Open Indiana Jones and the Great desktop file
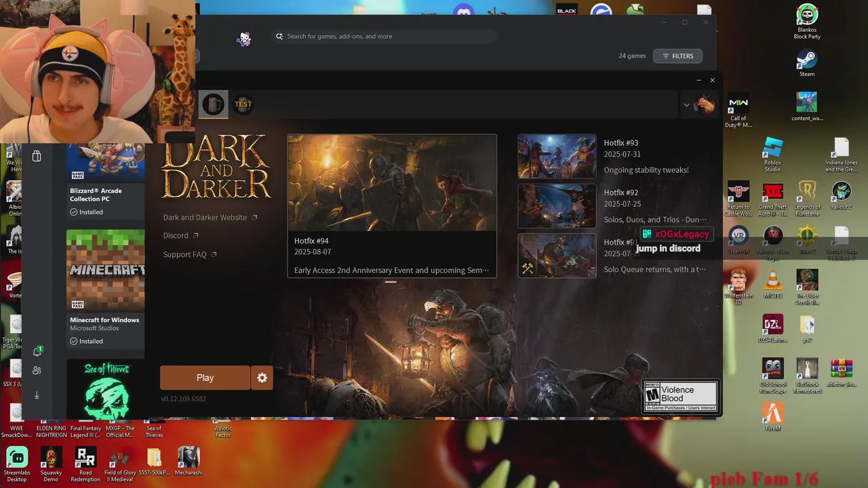Viewport: 868px width, 488px height. tap(841, 155)
